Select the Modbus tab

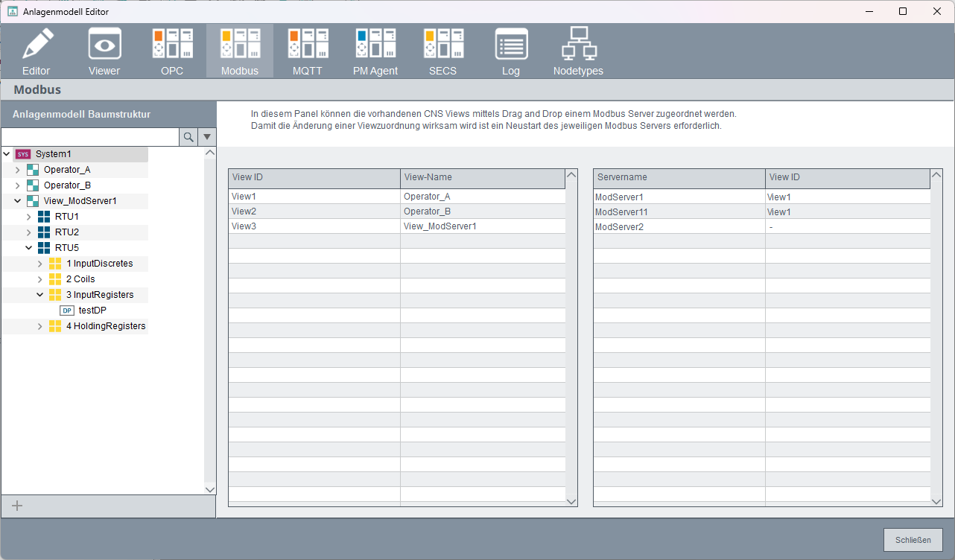click(x=240, y=51)
